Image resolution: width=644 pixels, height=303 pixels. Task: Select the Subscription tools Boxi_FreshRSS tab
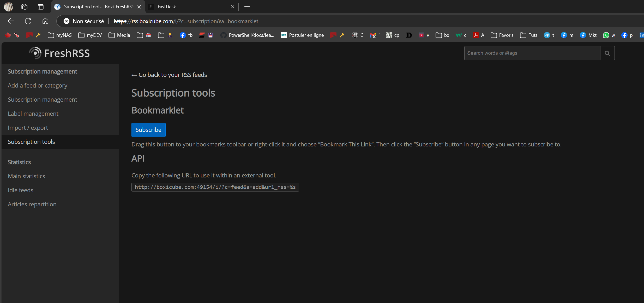pos(98,7)
